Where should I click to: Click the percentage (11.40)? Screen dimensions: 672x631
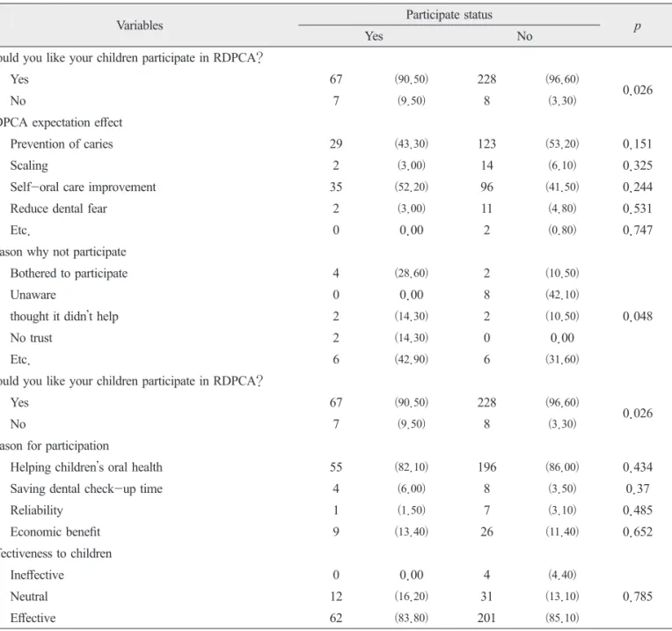(x=562, y=532)
